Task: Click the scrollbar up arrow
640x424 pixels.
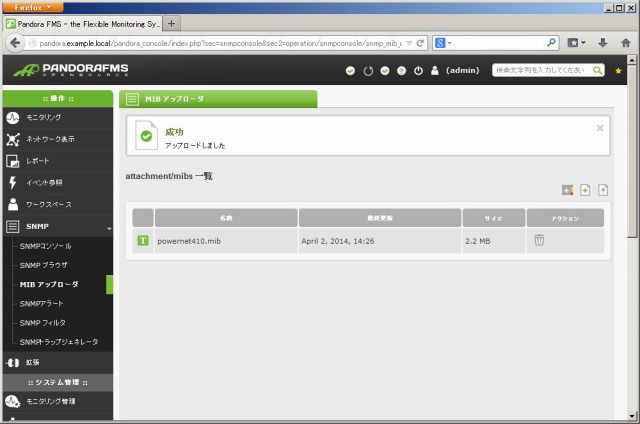Action: (632, 60)
